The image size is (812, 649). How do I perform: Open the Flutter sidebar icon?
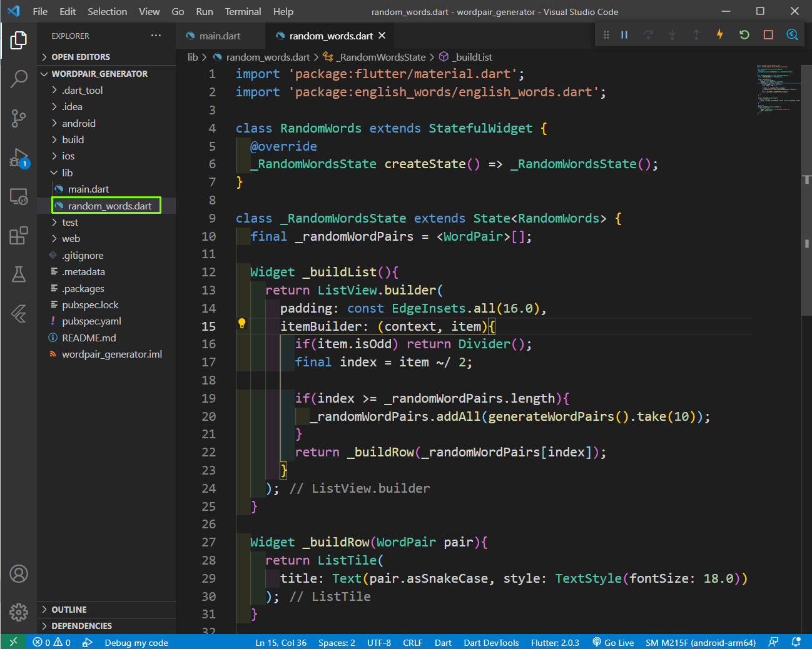pos(19,313)
